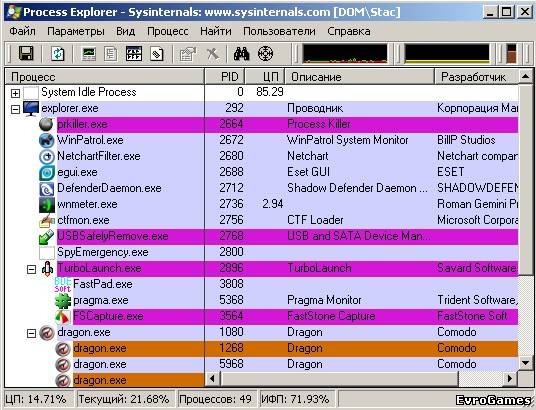This screenshot has height=410, width=536.
Task: Open the Параметры menu
Action: pos(76,31)
